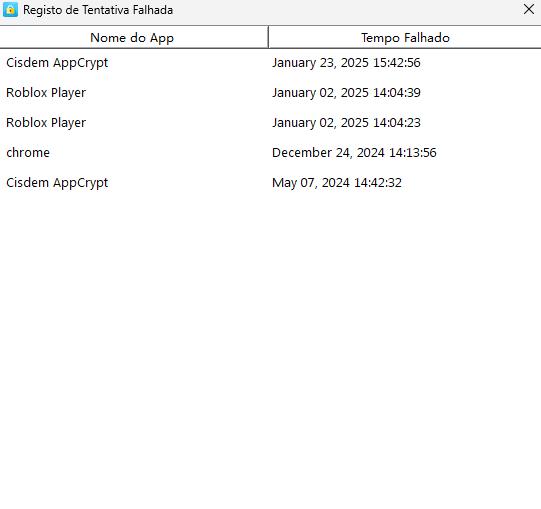Click the first Roblox Player app name
541x509 pixels.
[x=46, y=92]
